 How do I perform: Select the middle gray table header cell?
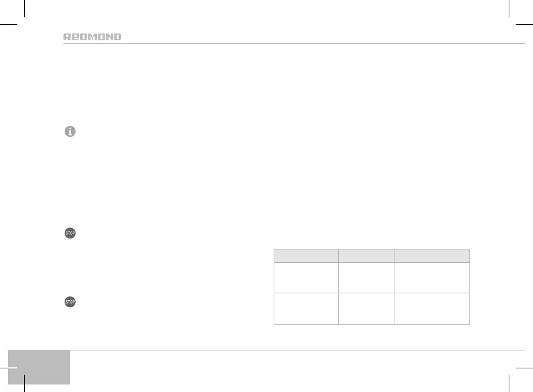pyautogui.click(x=366, y=256)
